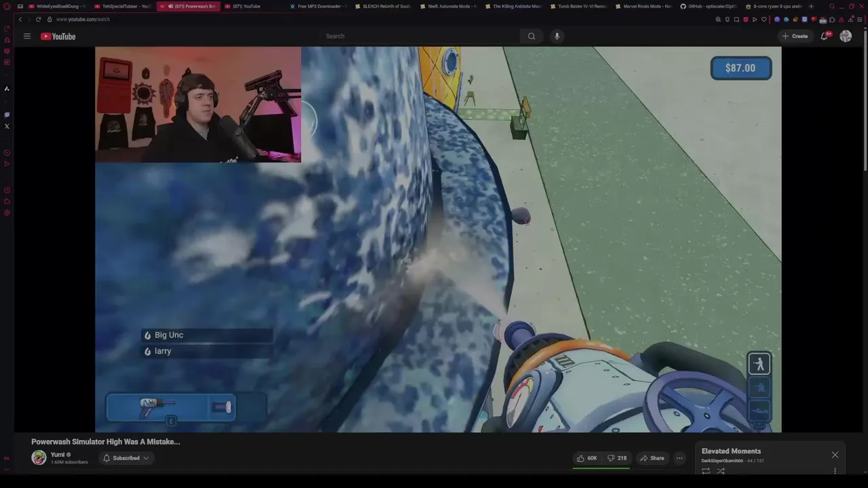The image size is (868, 488).
Task: Go back with browser back arrow
Action: [x=20, y=19]
